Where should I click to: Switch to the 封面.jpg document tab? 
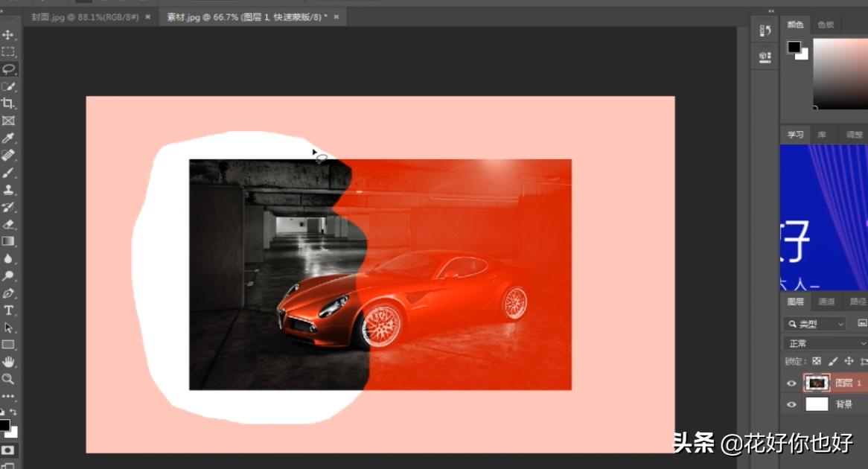85,17
